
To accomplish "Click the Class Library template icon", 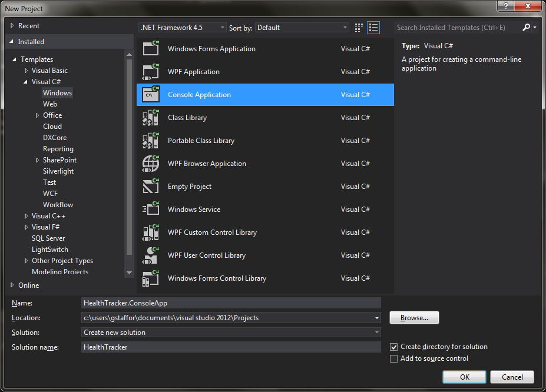I will click(151, 117).
